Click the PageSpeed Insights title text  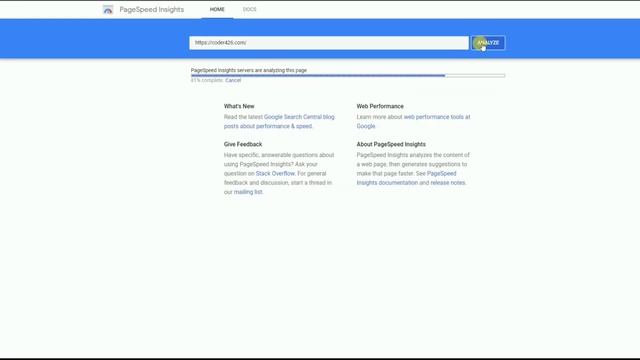(x=152, y=9)
